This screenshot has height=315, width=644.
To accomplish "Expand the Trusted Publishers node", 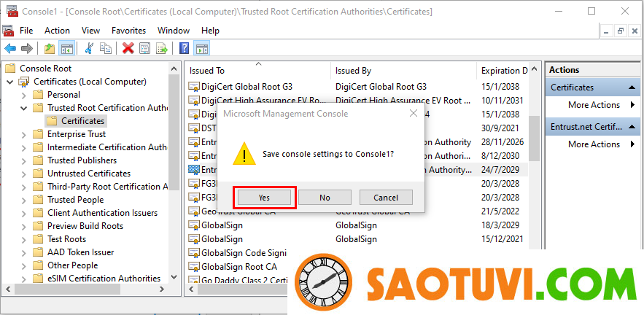I will 24,160.
